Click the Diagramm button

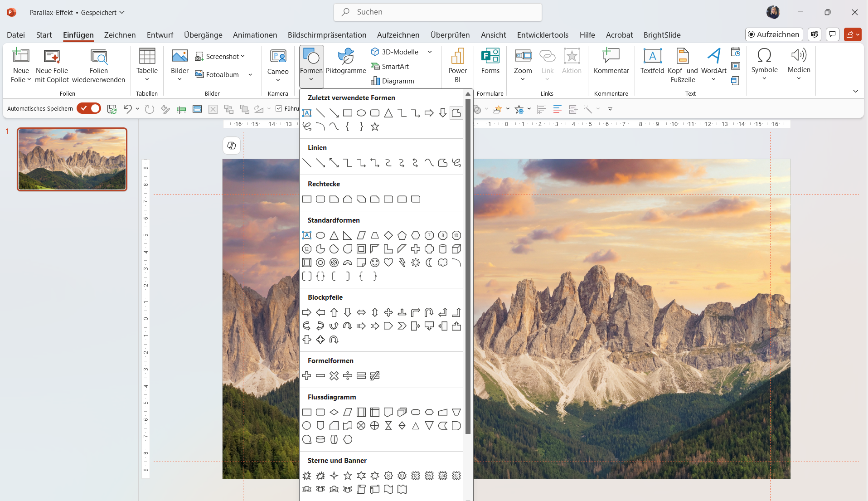tap(393, 81)
